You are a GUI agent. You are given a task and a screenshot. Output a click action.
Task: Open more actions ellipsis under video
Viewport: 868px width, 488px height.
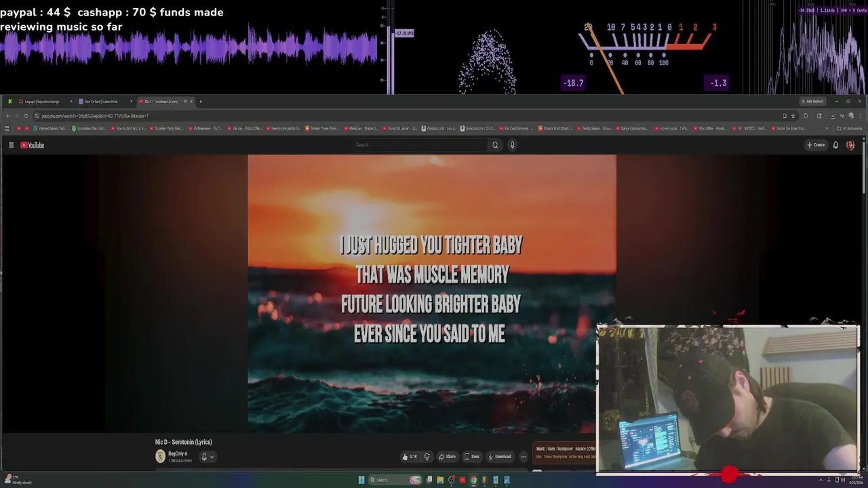523,457
